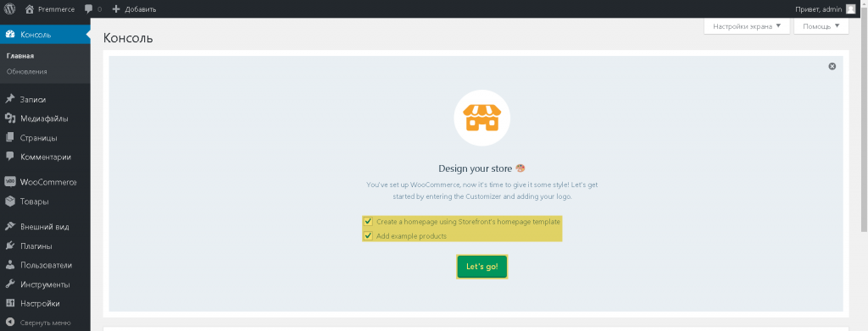The height and width of the screenshot is (331, 868).
Task: Open the Товары menu item
Action: pyautogui.click(x=34, y=201)
